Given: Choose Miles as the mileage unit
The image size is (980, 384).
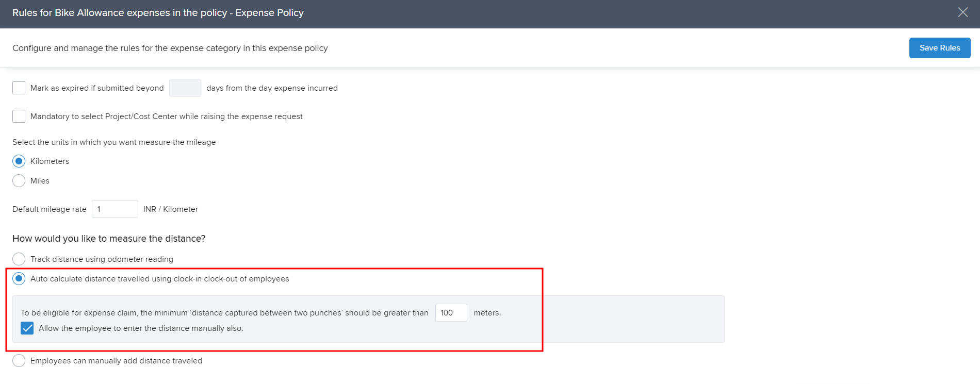Looking at the screenshot, I should pos(19,181).
